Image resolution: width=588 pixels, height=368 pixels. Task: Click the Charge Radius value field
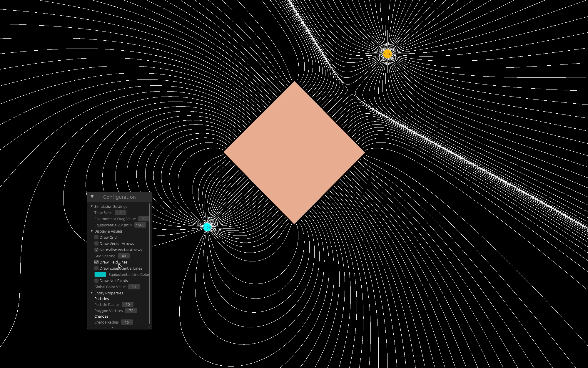point(127,322)
